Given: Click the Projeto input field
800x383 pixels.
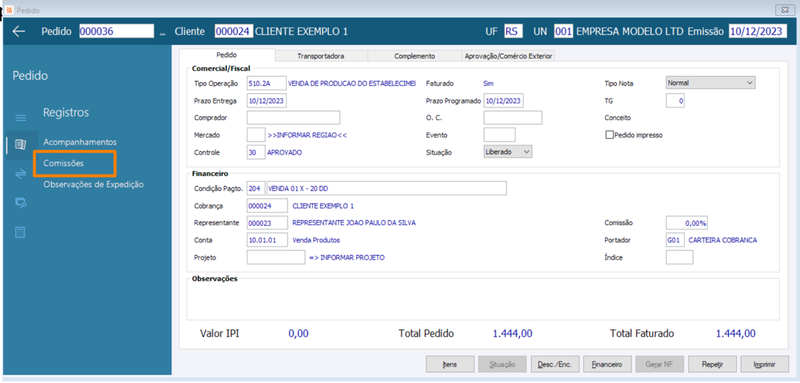Looking at the screenshot, I should (x=276, y=258).
